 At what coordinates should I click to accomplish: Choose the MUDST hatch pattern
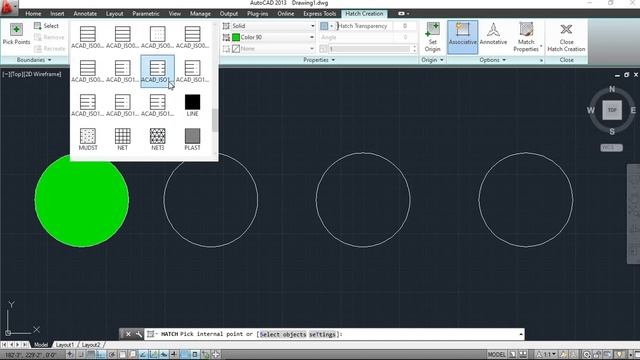(88, 139)
